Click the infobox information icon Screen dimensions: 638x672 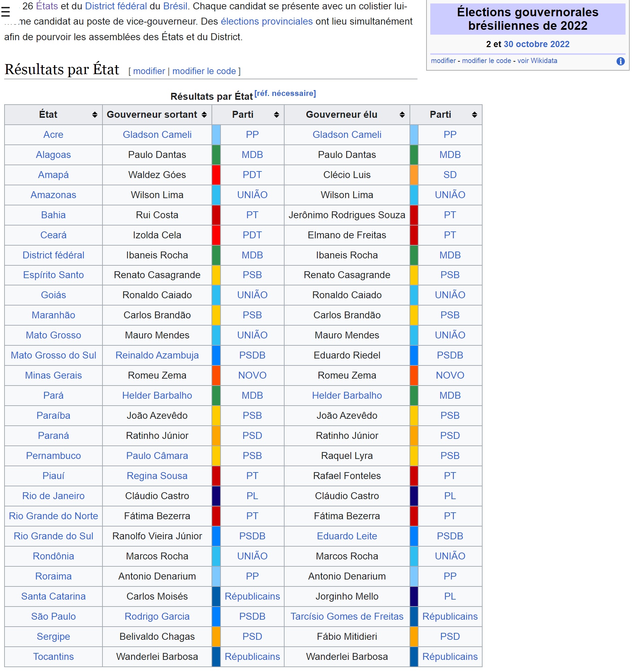coord(620,61)
